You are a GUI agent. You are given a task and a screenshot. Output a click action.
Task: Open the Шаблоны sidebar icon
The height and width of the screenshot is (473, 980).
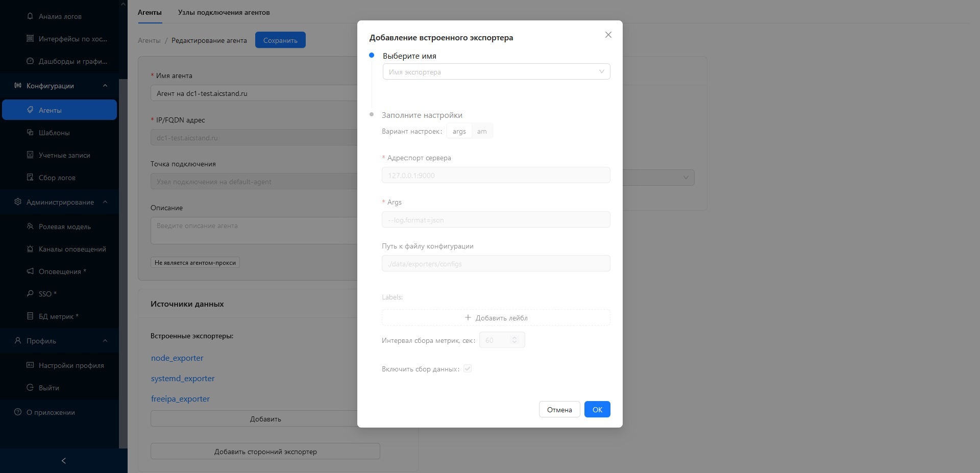(x=30, y=132)
